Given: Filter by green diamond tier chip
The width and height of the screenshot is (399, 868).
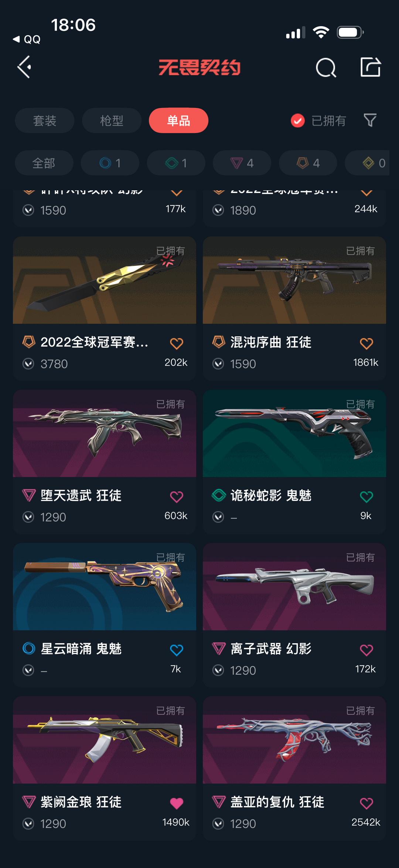Looking at the screenshot, I should point(176,163).
